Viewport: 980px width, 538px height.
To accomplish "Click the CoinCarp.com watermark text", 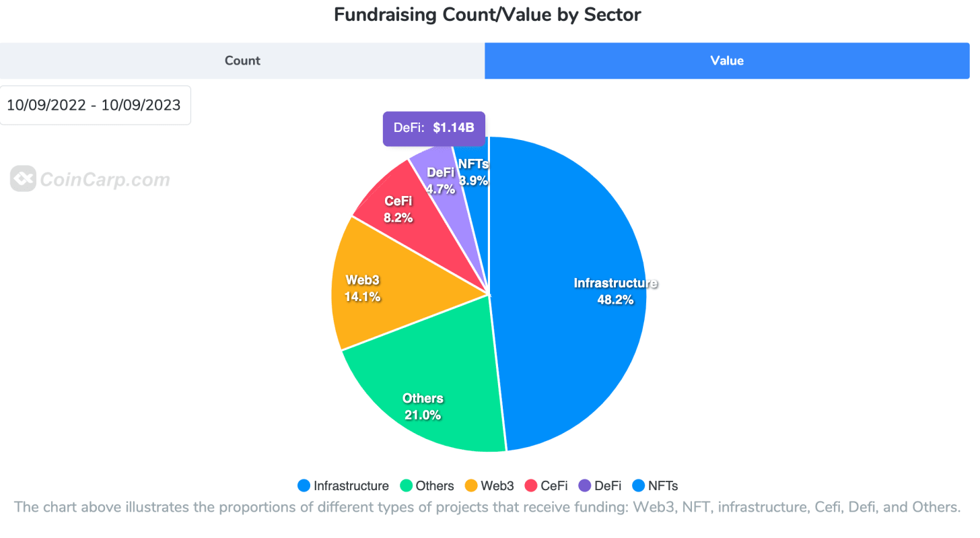I will coord(105,180).
